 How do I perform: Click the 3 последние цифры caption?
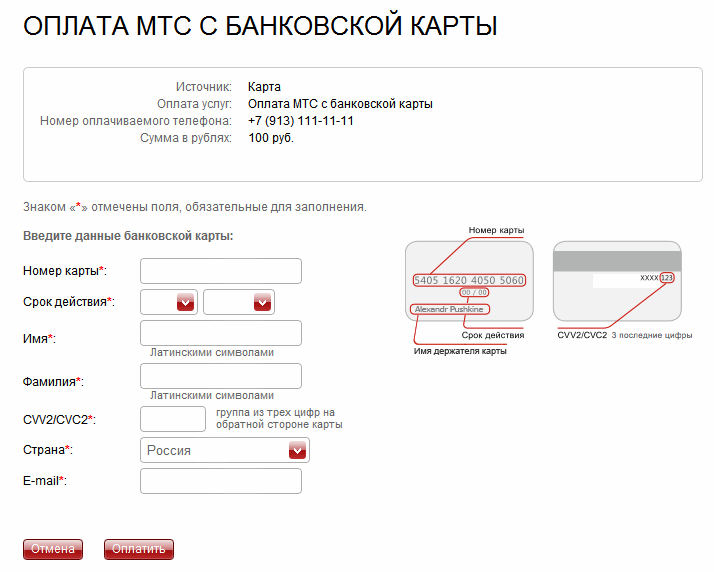pyautogui.click(x=652, y=335)
